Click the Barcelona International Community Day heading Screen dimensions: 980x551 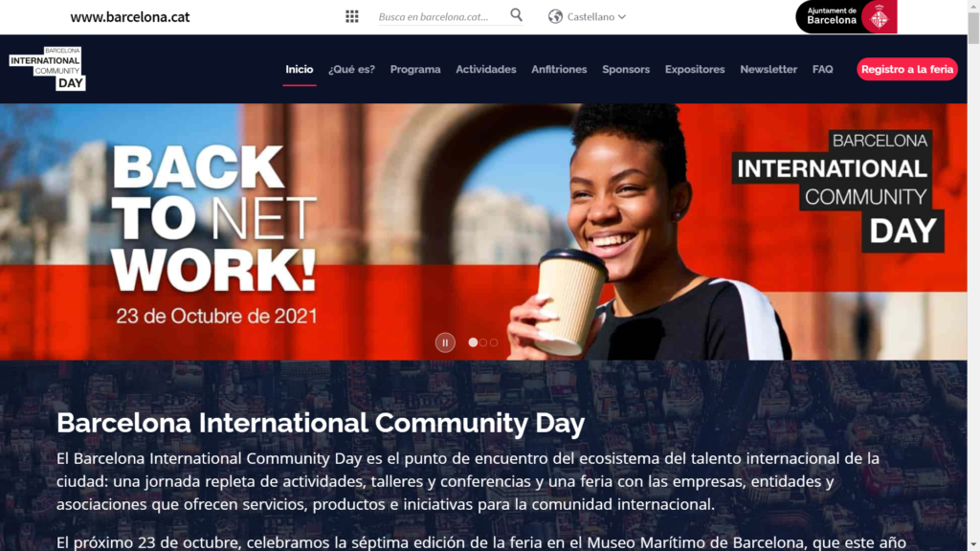(321, 423)
